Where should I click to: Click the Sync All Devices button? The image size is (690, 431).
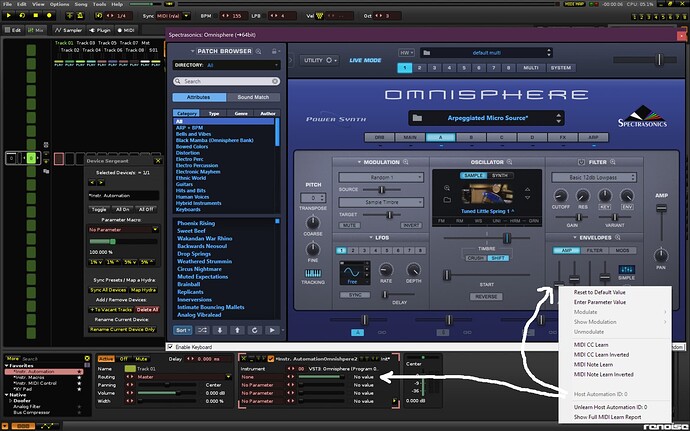(x=108, y=290)
